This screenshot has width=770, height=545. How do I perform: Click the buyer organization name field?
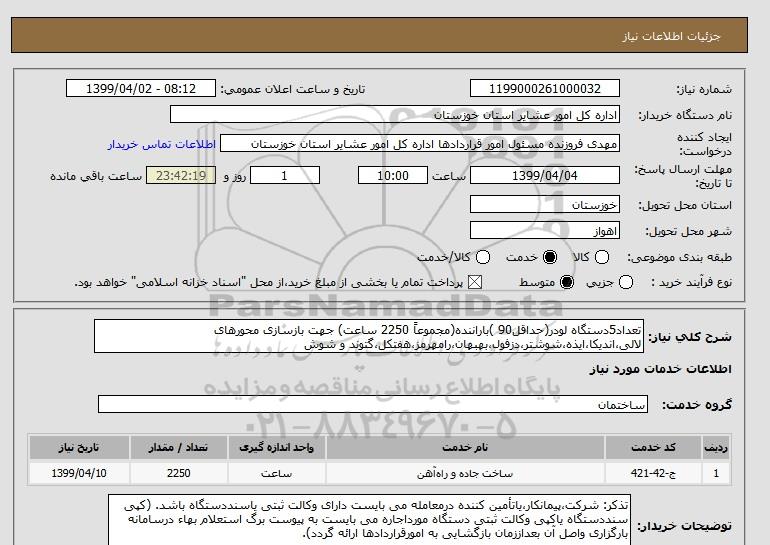395,114
